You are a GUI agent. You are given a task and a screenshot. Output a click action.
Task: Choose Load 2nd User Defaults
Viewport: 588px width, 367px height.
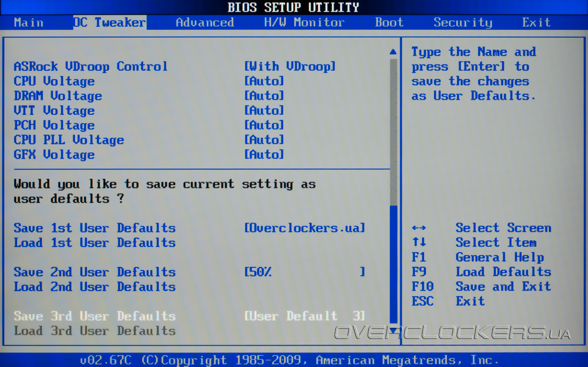tap(95, 287)
